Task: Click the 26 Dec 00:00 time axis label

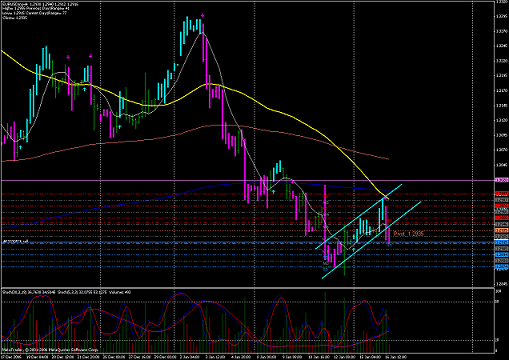Action: 114,357
